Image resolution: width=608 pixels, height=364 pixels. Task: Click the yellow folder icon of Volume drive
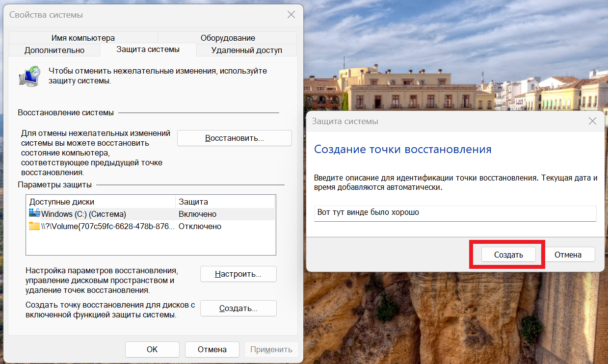pyautogui.click(x=34, y=226)
